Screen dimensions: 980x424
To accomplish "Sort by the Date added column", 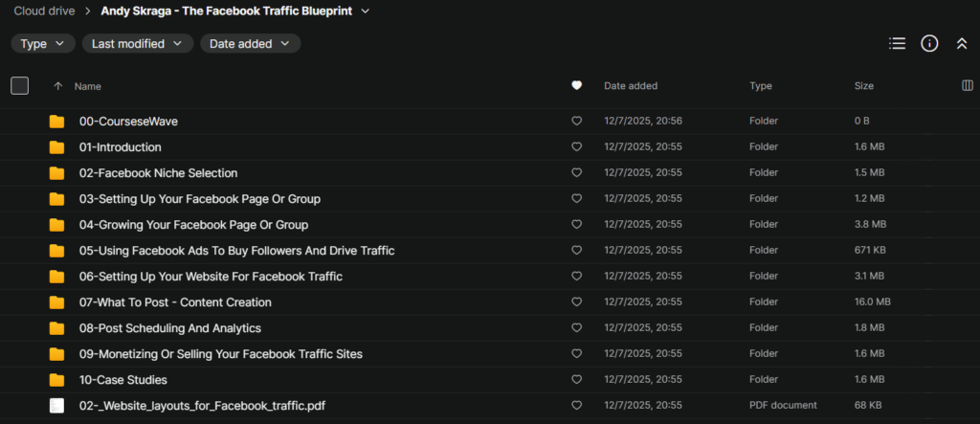I will [x=630, y=86].
